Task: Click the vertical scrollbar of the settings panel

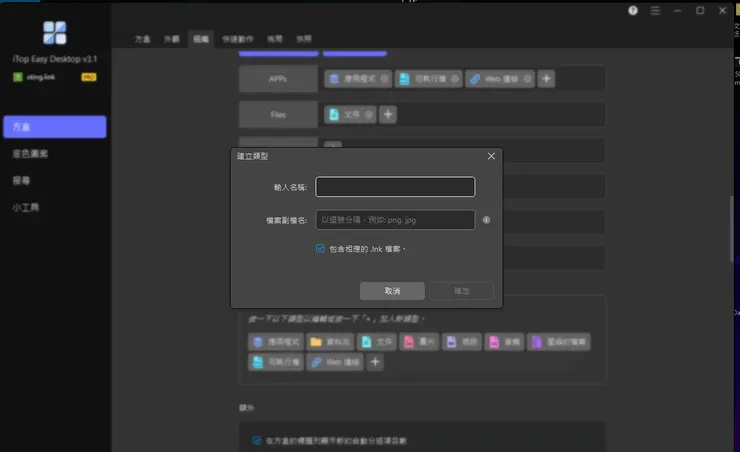Action: pos(732,229)
